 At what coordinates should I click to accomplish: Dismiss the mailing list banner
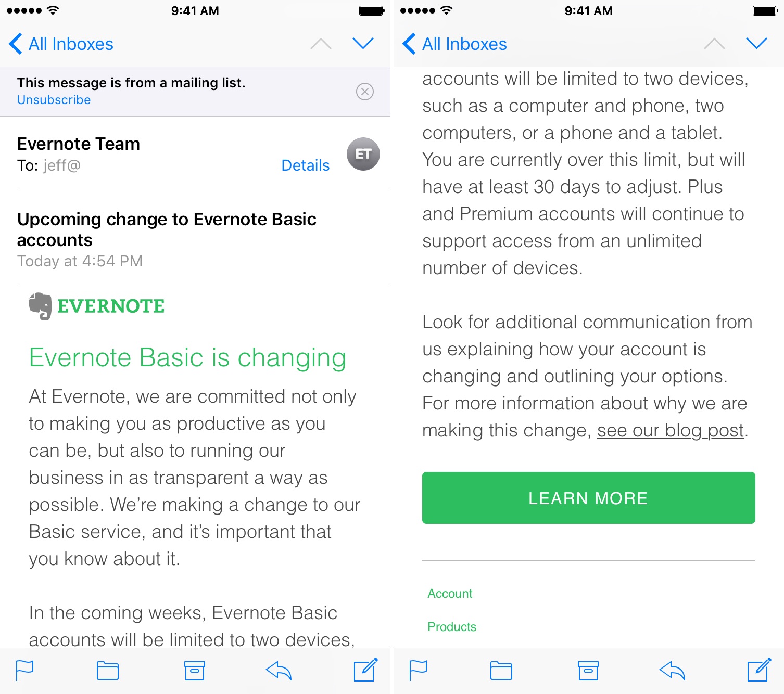click(x=365, y=92)
